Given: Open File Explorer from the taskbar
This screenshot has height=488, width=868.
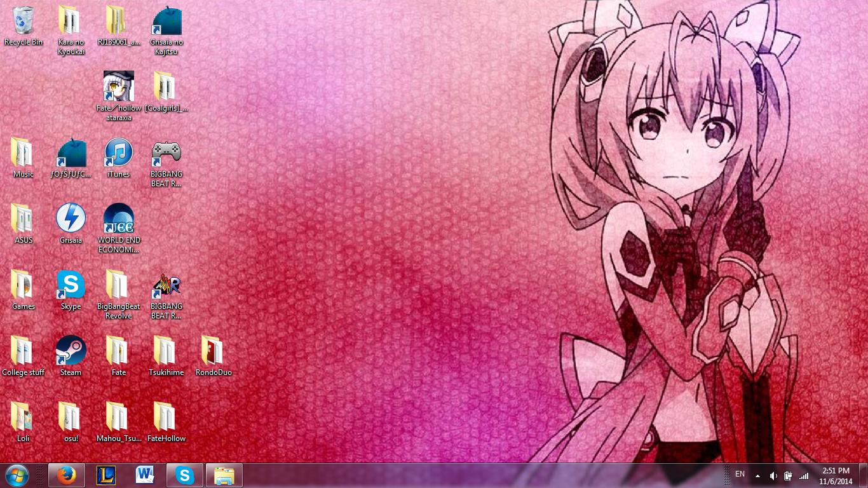Looking at the screenshot, I should point(224,475).
